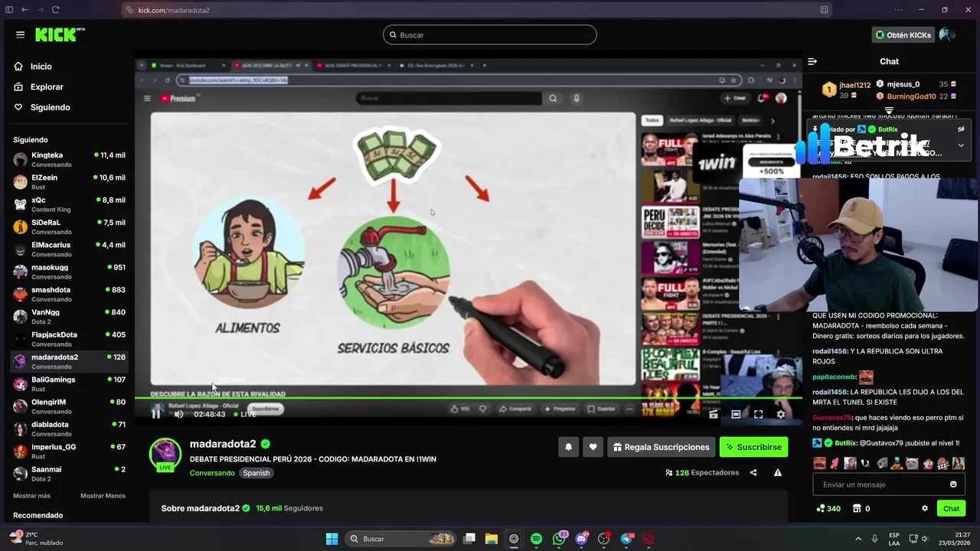Open the Windows Start menu
This screenshot has height=551, width=980.
[332, 539]
